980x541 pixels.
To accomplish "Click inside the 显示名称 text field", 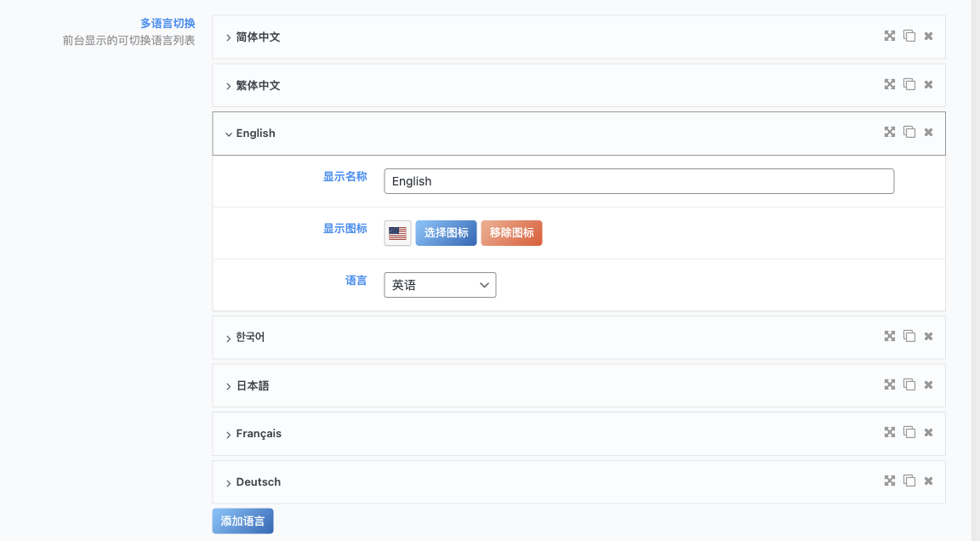I will tap(638, 180).
